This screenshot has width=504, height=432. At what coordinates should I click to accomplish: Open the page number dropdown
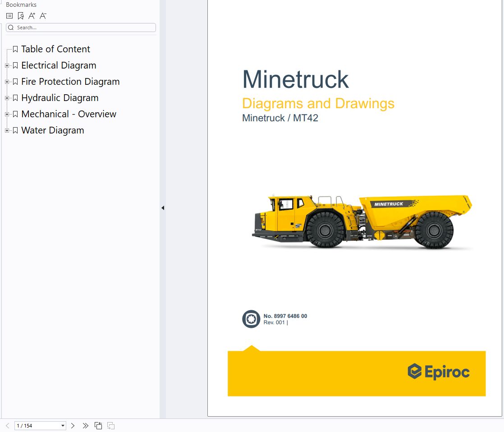click(63, 426)
